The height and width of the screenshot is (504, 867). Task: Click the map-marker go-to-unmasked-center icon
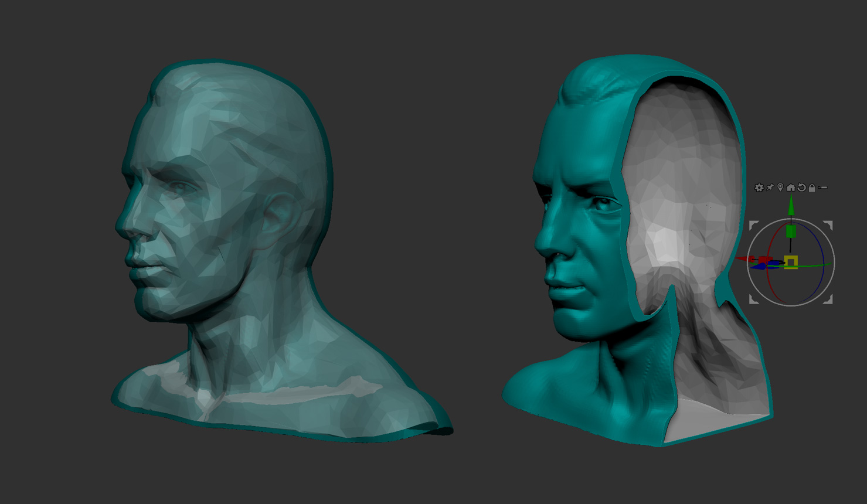(x=780, y=188)
